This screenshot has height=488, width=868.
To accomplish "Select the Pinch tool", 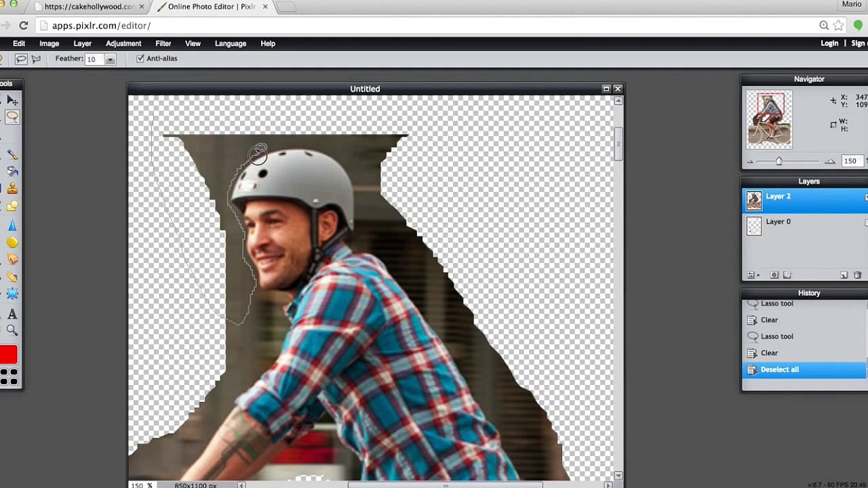I will click(x=12, y=294).
